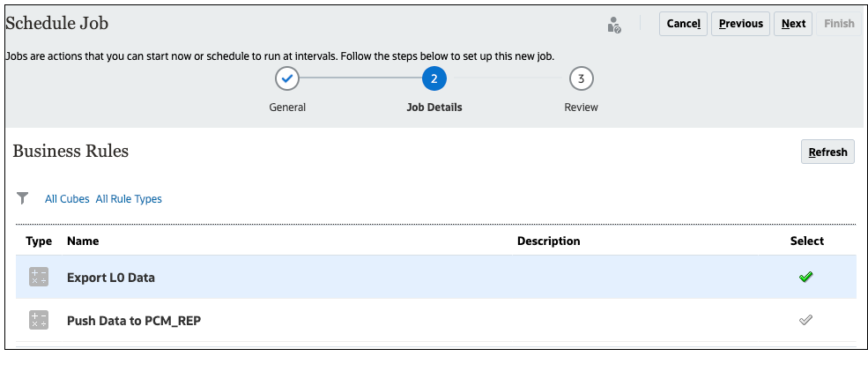Click the completed General step checkmark circle
Viewport: 868px width, 371px height.
click(287, 79)
